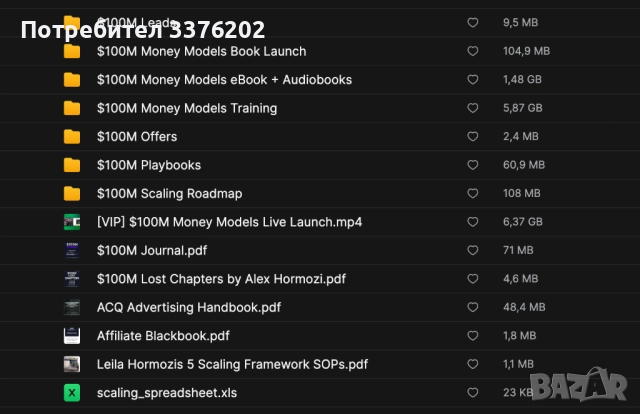Screen dimensions: 640x414
Task: Click the 104,9 MB size value
Action: tap(527, 51)
